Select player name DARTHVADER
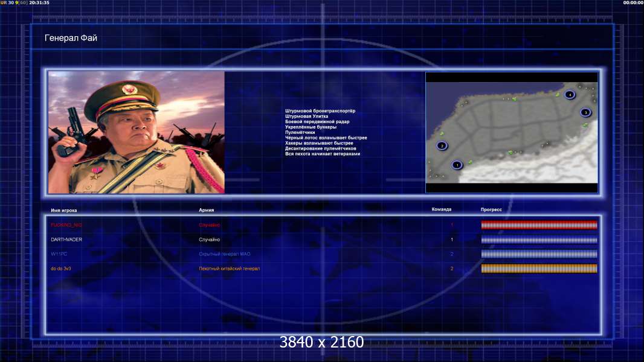644x362 pixels. (66, 240)
